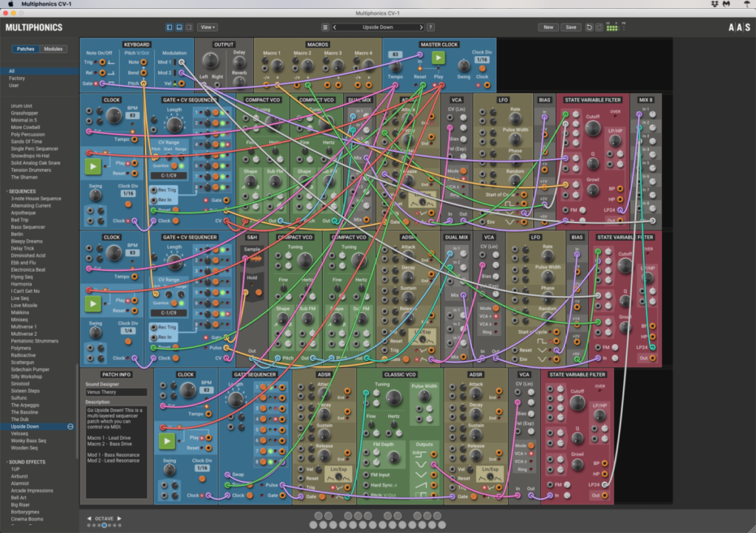Click the undo icon in toolbar

point(588,27)
